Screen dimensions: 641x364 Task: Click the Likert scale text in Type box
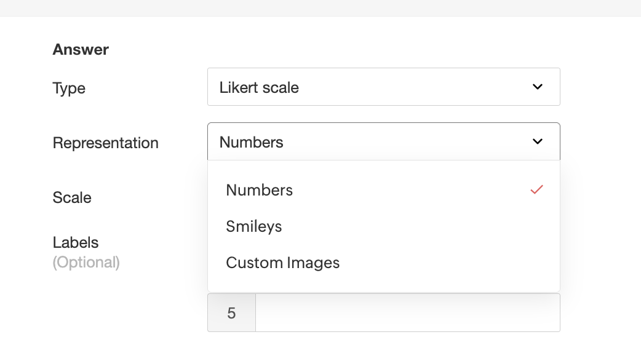click(x=259, y=87)
